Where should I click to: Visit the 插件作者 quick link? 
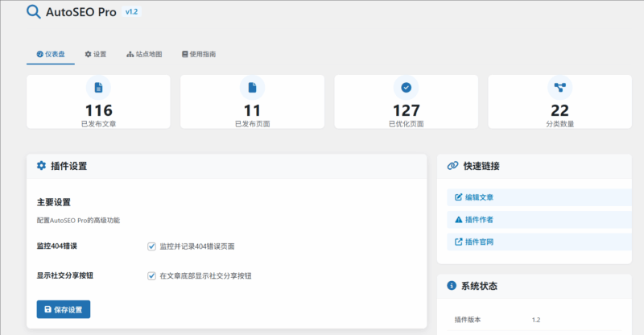[x=479, y=219]
